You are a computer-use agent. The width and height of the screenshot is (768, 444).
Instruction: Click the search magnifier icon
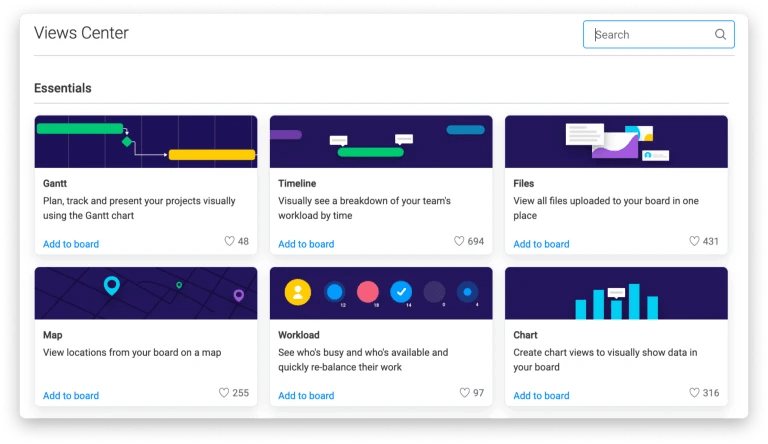[720, 34]
